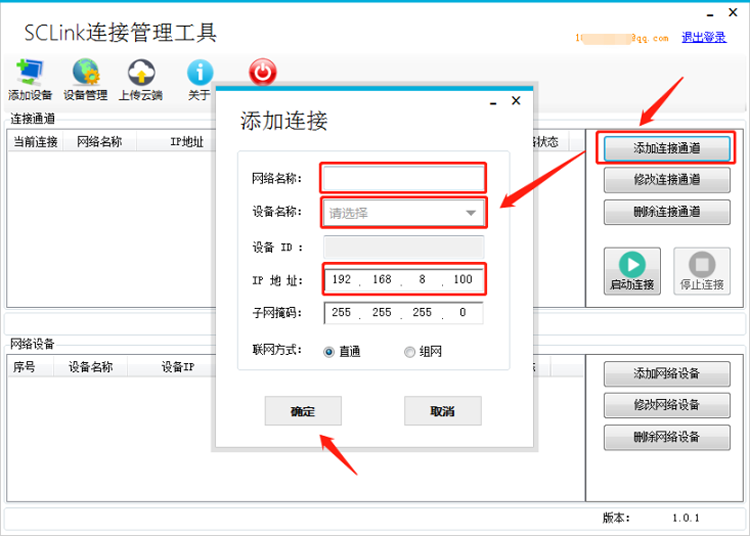Image resolution: width=750 pixels, height=536 pixels.
Task: Edit IP address octet 168
Action: point(382,279)
